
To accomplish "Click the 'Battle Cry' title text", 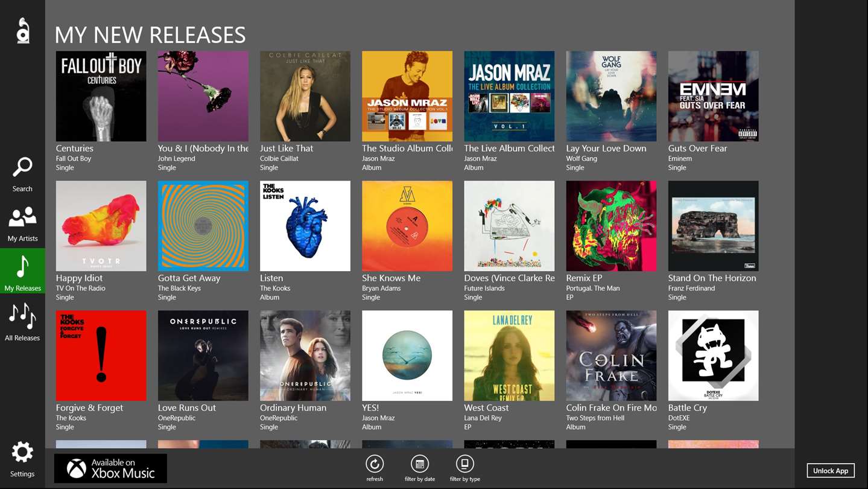I will pyautogui.click(x=688, y=408).
